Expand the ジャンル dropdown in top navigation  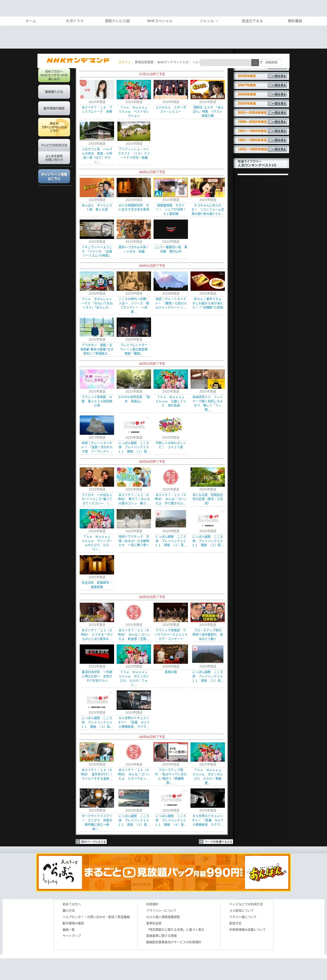(x=209, y=21)
